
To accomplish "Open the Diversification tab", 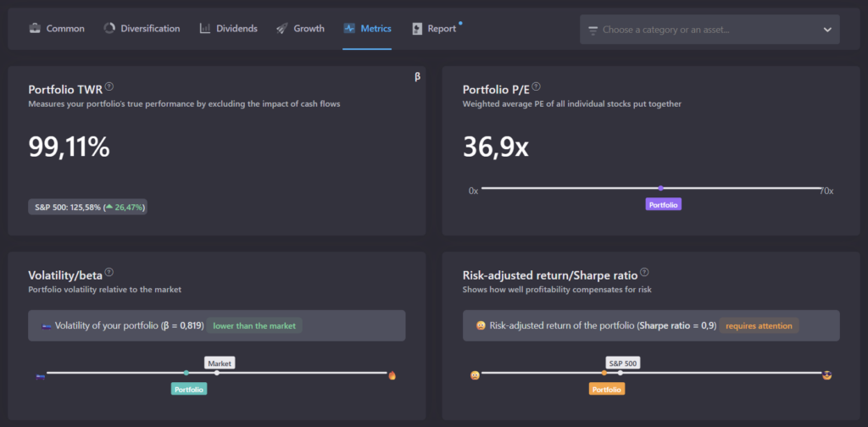I will pyautogui.click(x=142, y=29).
